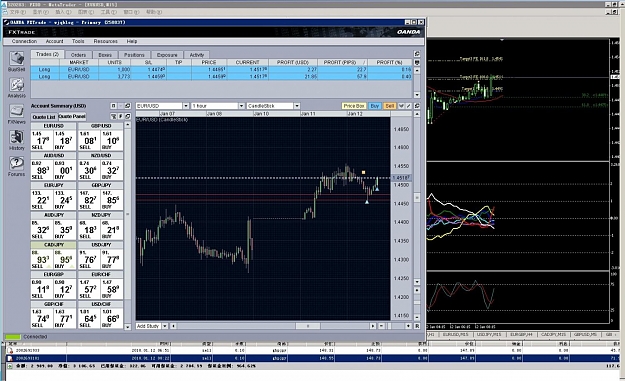Switch to Boxes tab
This screenshot has width=625, height=381.
(x=105, y=55)
